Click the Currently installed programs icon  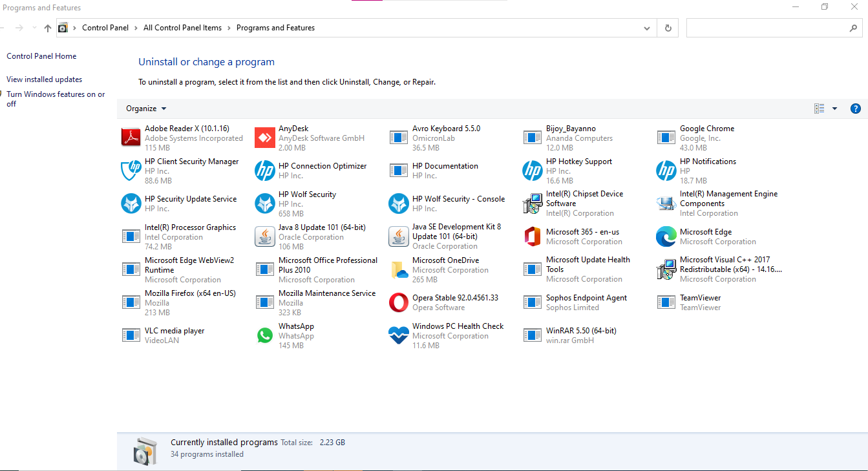coord(145,450)
